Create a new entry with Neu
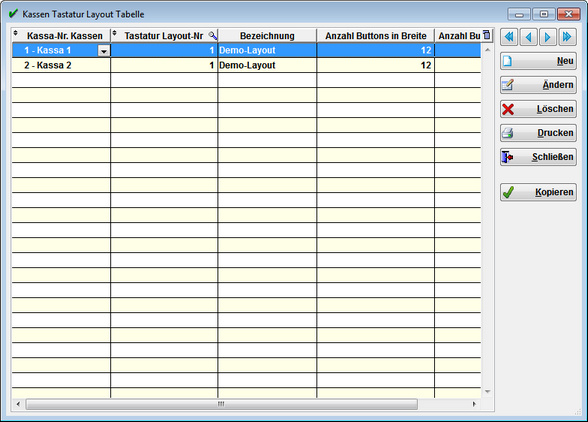The width and height of the screenshot is (588, 422). pyautogui.click(x=538, y=61)
